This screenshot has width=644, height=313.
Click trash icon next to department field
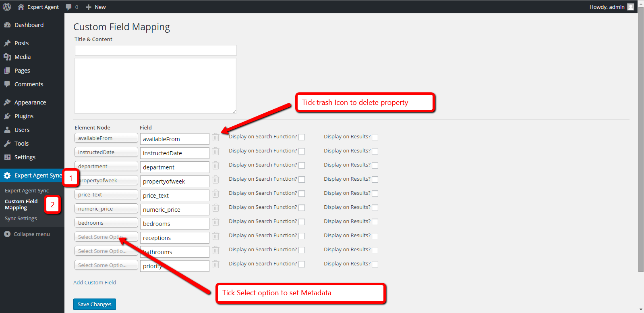pos(215,166)
